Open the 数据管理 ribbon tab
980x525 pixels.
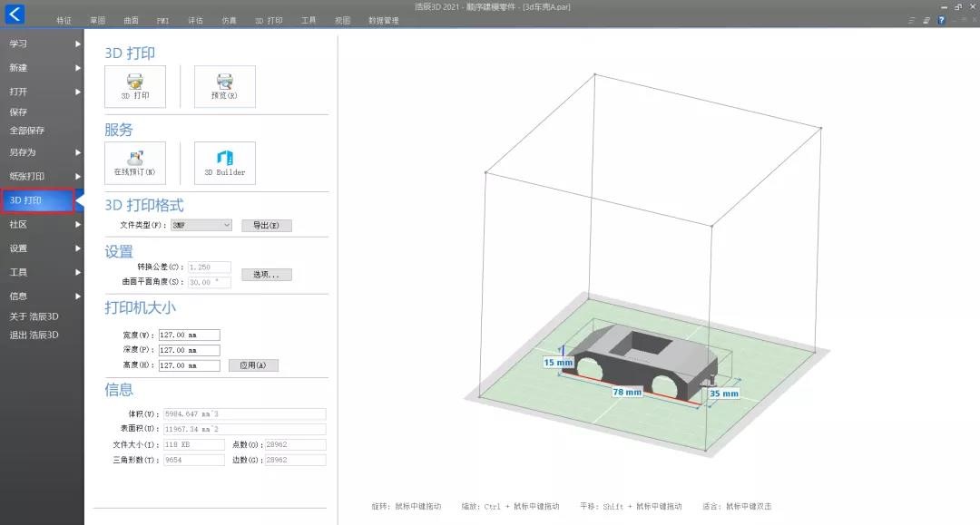383,21
